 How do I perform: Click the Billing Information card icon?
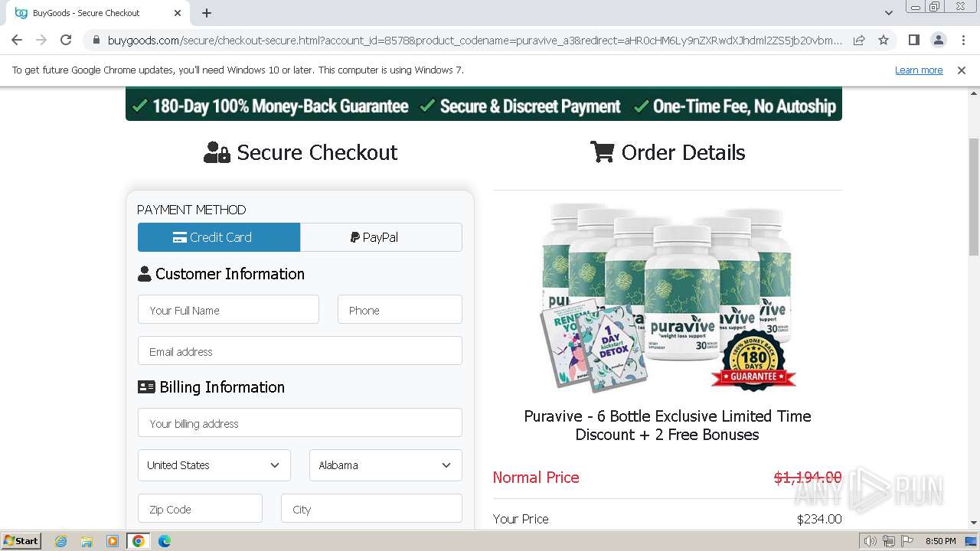(146, 387)
